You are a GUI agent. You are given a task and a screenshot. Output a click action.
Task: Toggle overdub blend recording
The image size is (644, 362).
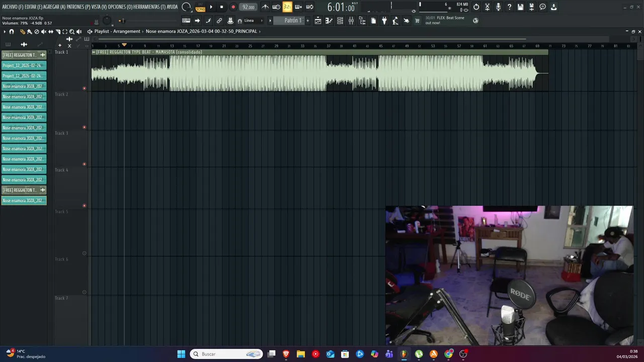pyautogui.click(x=298, y=7)
